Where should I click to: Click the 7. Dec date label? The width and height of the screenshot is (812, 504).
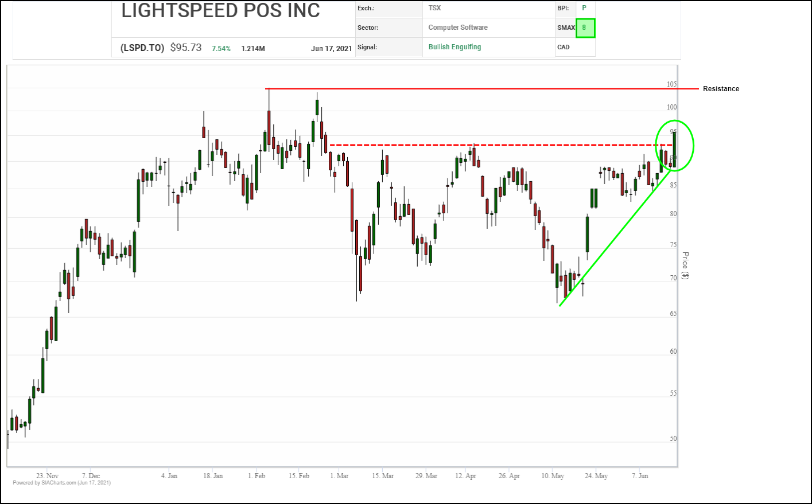pyautogui.click(x=91, y=476)
